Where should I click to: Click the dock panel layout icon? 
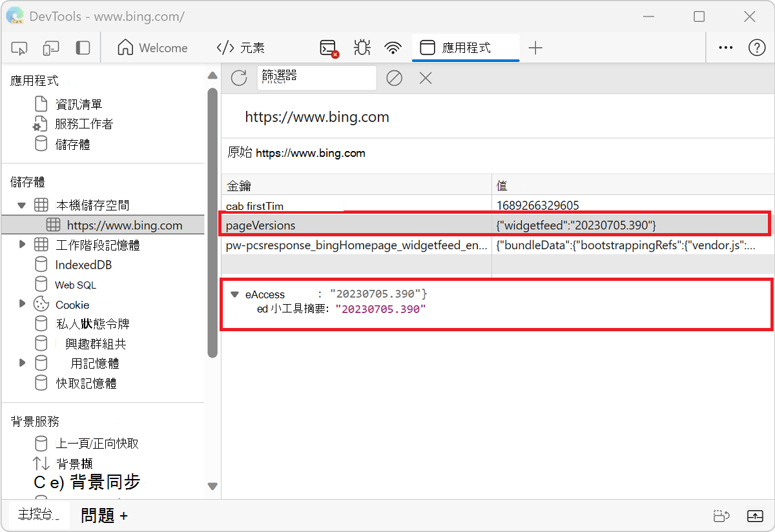point(83,48)
